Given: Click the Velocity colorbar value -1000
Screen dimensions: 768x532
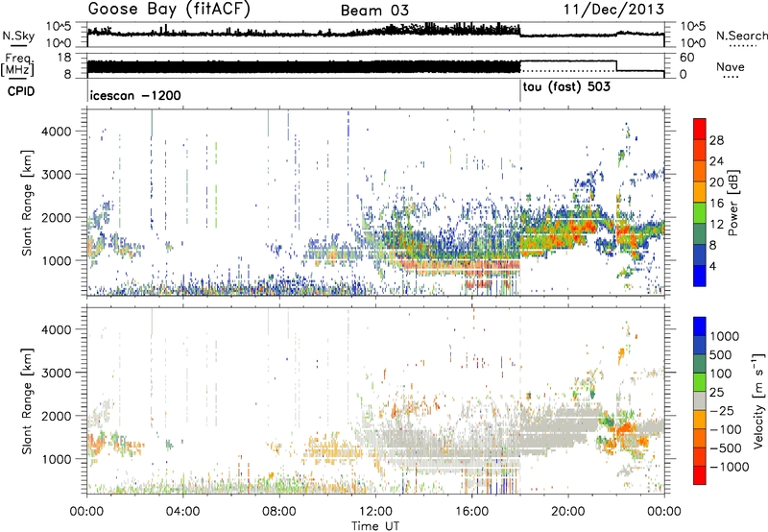Looking at the screenshot, I should coord(729,467).
